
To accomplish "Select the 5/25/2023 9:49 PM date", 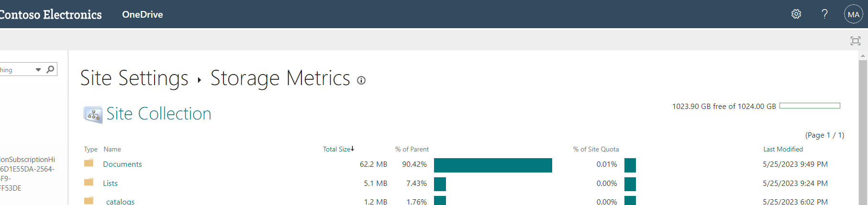I will pyautogui.click(x=795, y=164).
